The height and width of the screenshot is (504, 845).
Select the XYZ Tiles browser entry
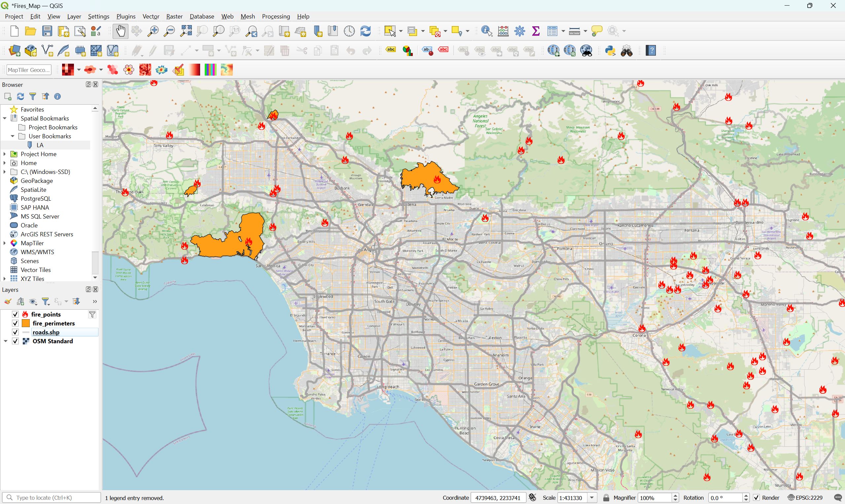coord(32,279)
